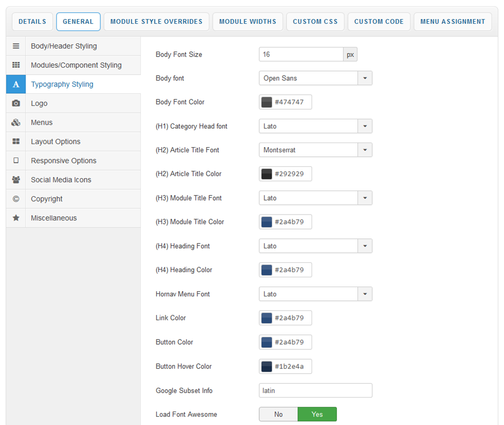Open the Body font dropdown
This screenshot has width=504, height=425.
pos(365,78)
